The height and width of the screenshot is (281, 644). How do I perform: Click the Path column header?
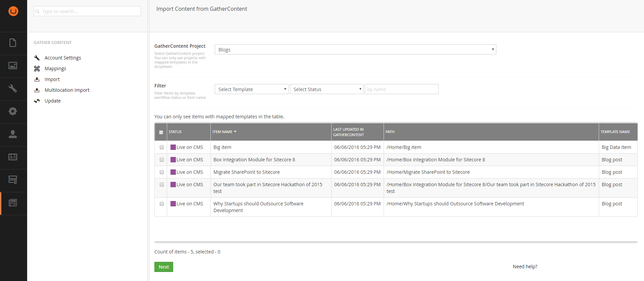point(390,132)
